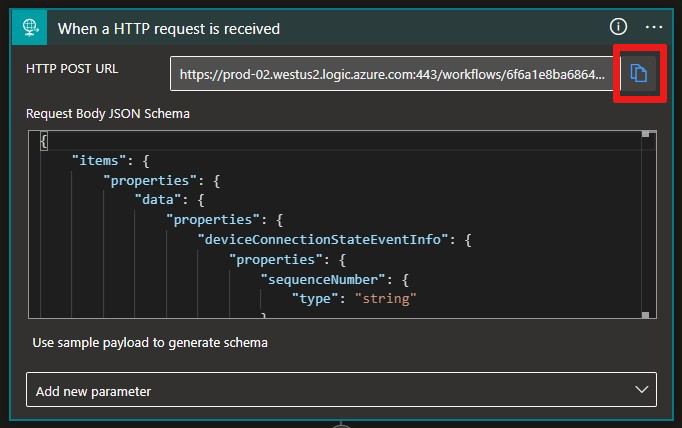The image size is (682, 428).
Task: Click the opening brace on first schema line
Action: (44, 141)
